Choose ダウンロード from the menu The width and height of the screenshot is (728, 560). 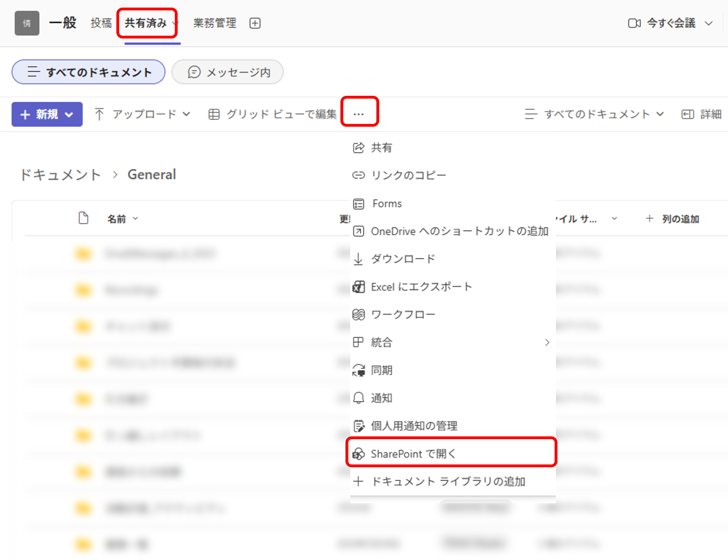pyautogui.click(x=453, y=259)
